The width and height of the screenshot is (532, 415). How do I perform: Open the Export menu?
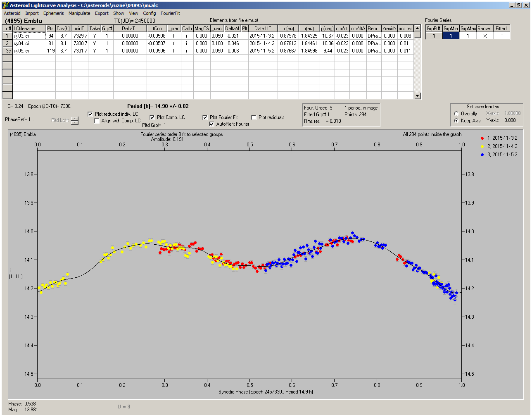(102, 13)
